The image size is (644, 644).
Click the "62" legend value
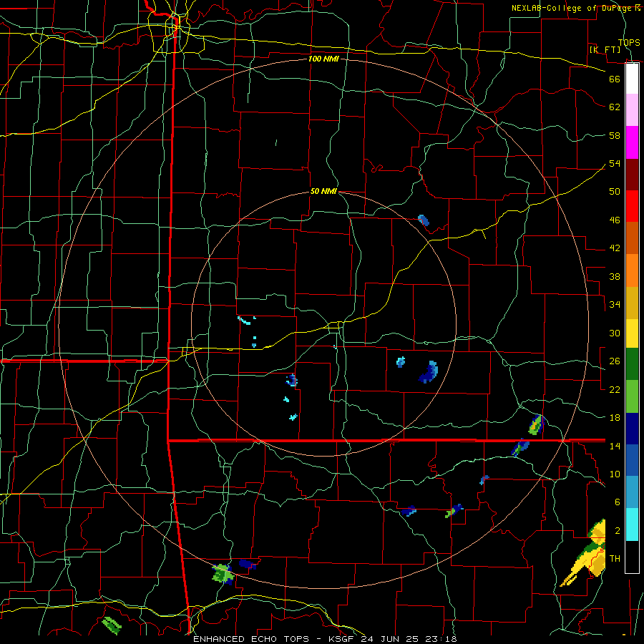tap(615, 107)
